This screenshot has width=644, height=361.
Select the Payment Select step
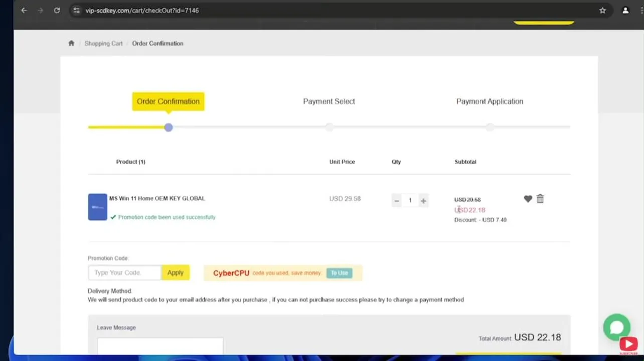pyautogui.click(x=329, y=101)
